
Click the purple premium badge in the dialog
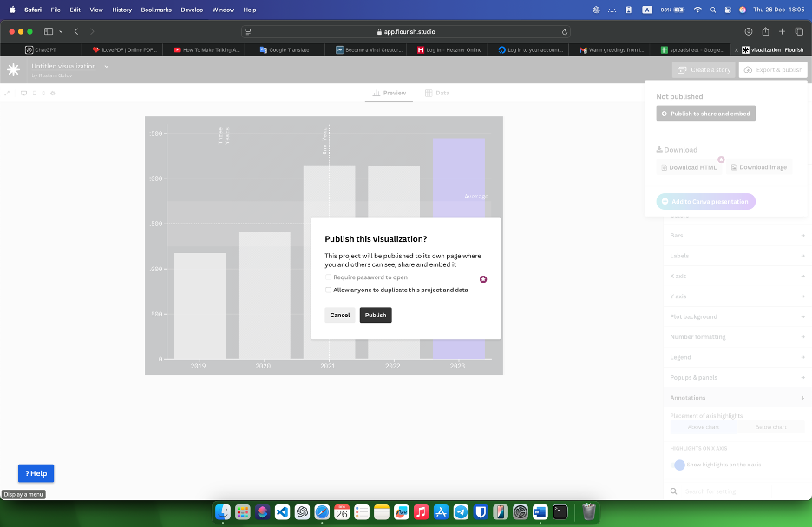[482, 279]
